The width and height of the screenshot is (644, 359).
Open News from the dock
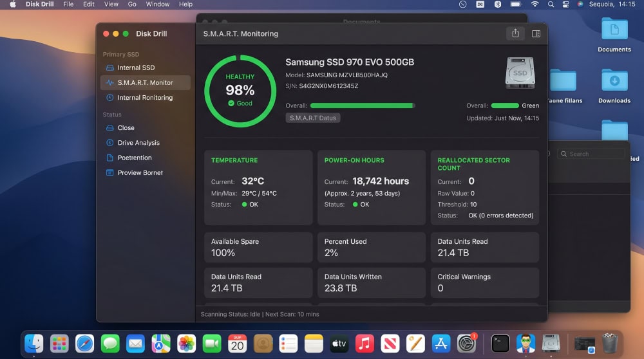(390, 344)
